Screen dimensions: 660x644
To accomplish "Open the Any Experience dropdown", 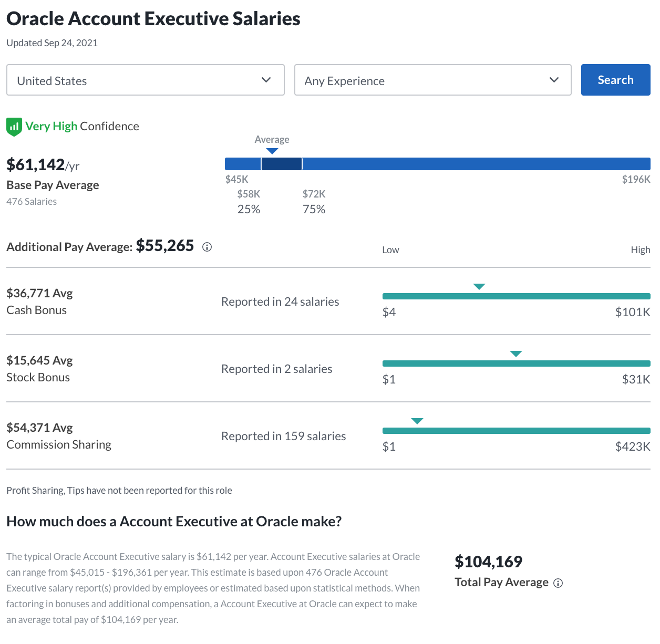I will pos(433,80).
